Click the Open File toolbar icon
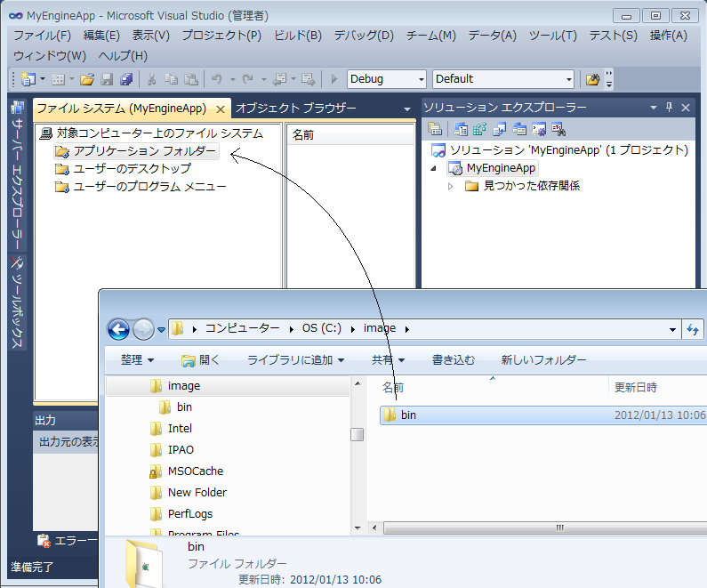The image size is (707, 588). tap(87, 79)
